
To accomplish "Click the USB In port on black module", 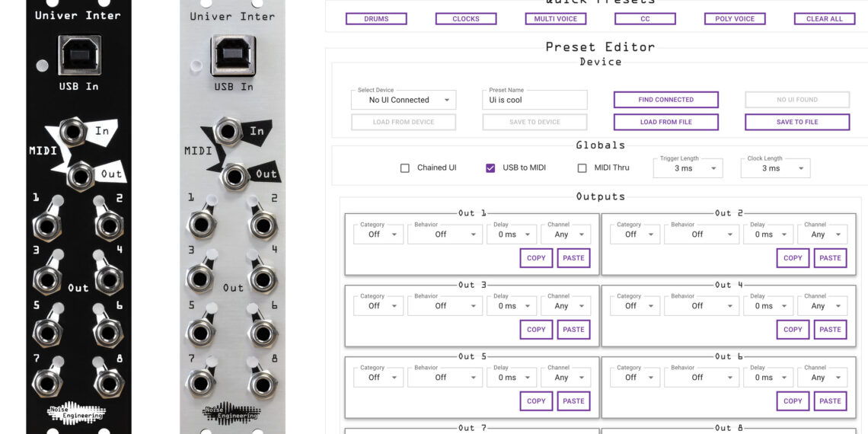I will 78,55.
